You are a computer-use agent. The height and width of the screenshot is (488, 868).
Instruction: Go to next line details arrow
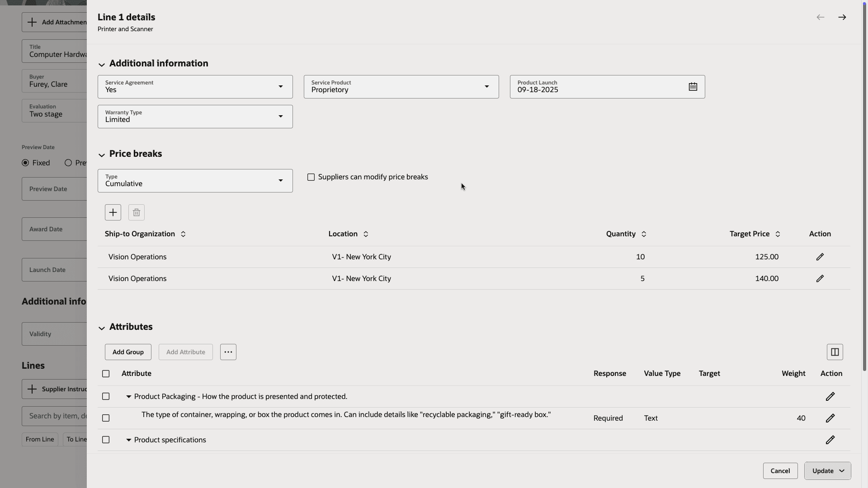pyautogui.click(x=842, y=17)
